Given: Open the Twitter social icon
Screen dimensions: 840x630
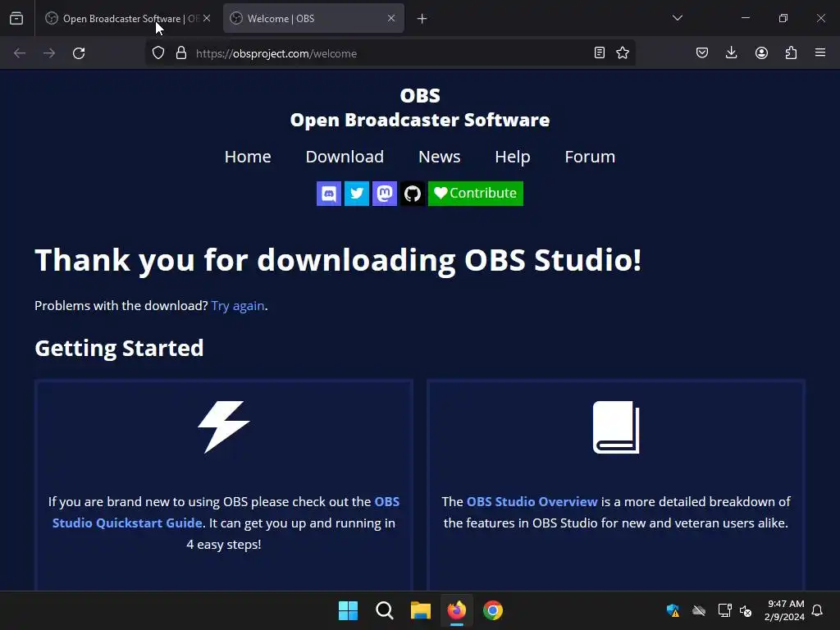Looking at the screenshot, I should (356, 194).
